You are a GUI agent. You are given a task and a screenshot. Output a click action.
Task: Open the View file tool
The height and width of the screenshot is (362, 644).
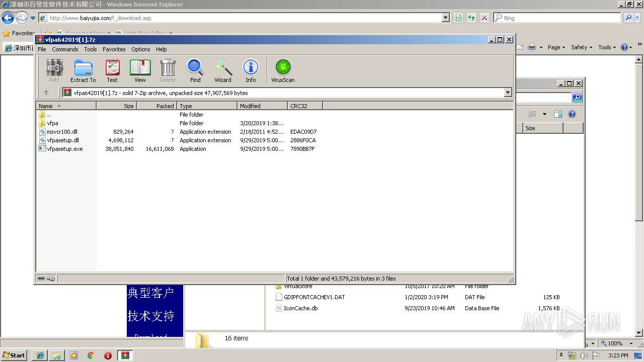[140, 70]
